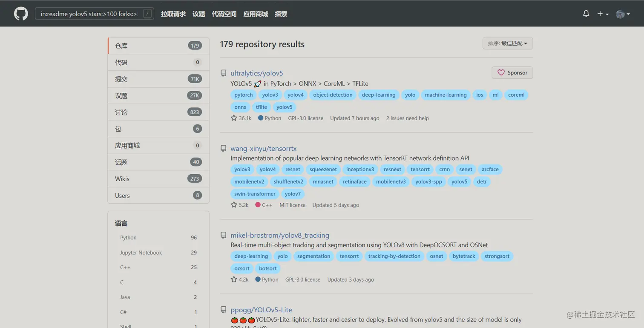Open the mikel-brostrom/yolov8_tracking repository link
This screenshot has height=328, width=644.
[x=280, y=235]
